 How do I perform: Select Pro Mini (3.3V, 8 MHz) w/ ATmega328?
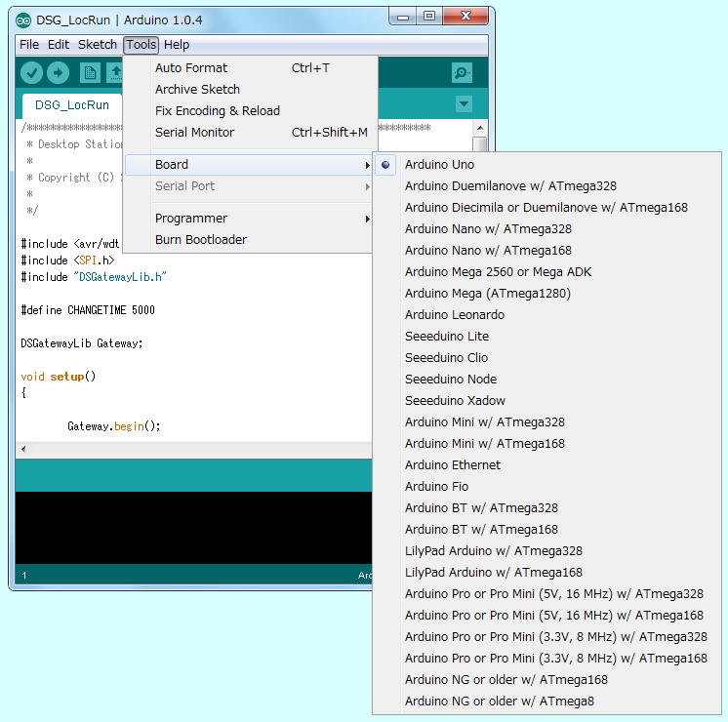tap(546, 636)
